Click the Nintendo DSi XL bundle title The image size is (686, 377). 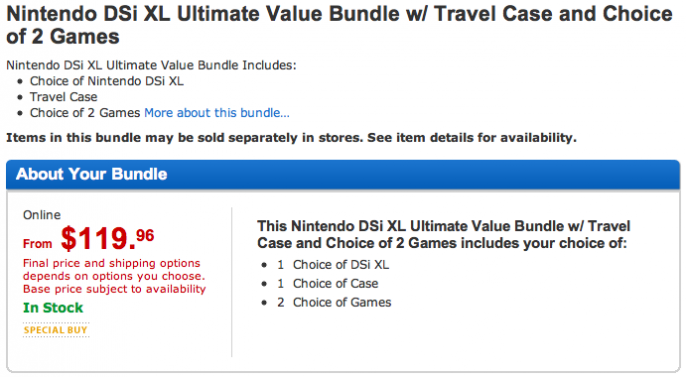point(339,25)
